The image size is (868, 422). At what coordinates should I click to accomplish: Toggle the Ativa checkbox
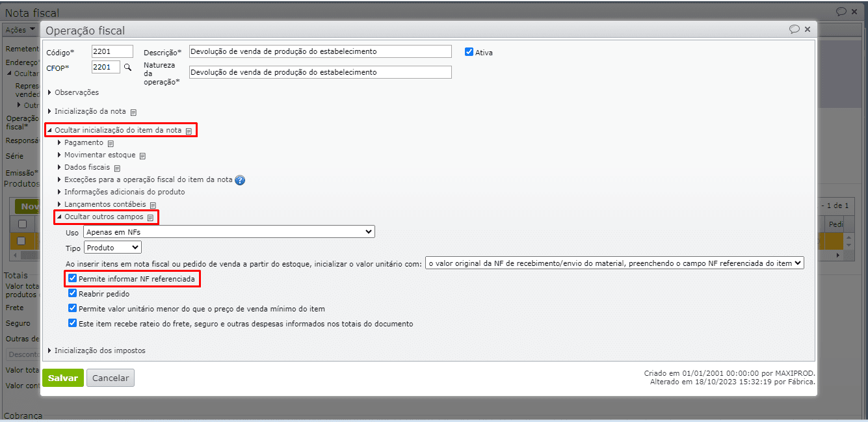point(469,52)
